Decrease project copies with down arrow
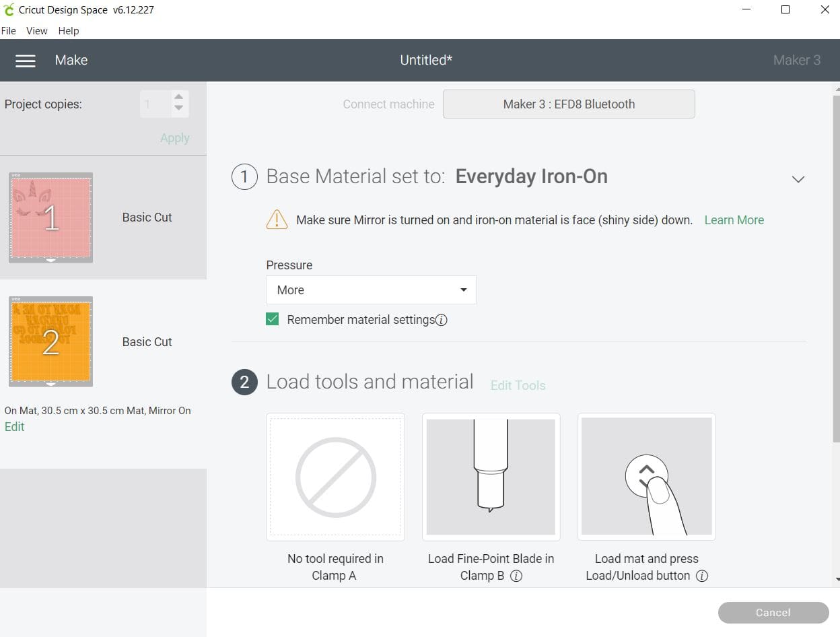 coord(178,108)
